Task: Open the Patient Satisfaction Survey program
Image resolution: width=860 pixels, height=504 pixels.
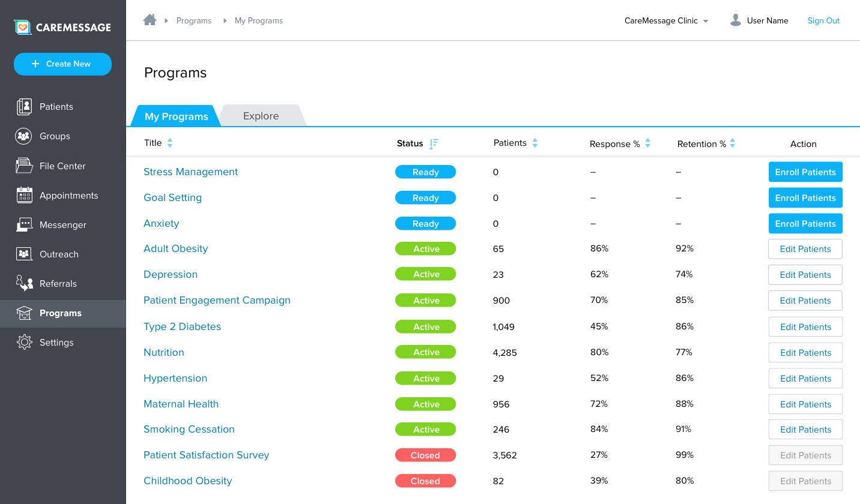Action: point(206,455)
